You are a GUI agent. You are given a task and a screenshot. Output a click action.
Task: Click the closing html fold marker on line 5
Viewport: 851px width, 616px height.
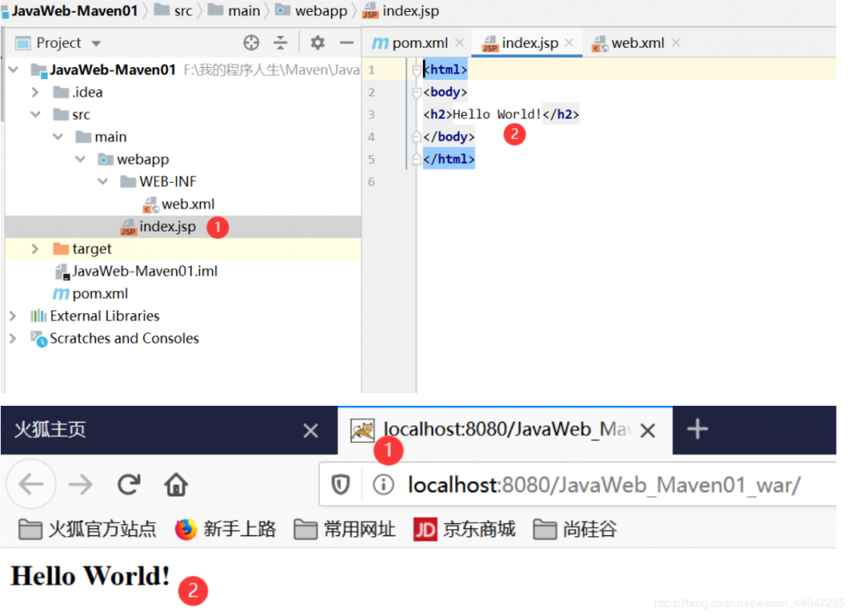(x=416, y=159)
